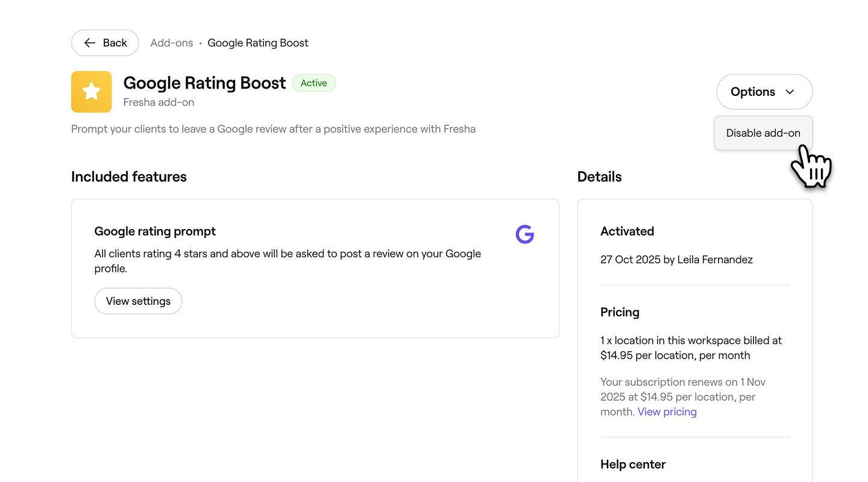The width and height of the screenshot is (868, 482).
Task: Click the yellow star add-on icon
Action: click(x=91, y=92)
